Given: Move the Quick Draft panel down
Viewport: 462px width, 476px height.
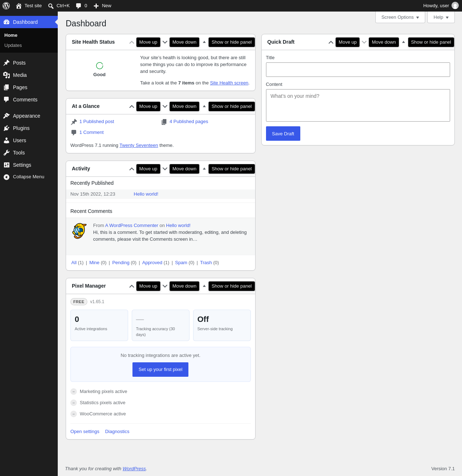Looking at the screenshot, I should [x=364, y=42].
